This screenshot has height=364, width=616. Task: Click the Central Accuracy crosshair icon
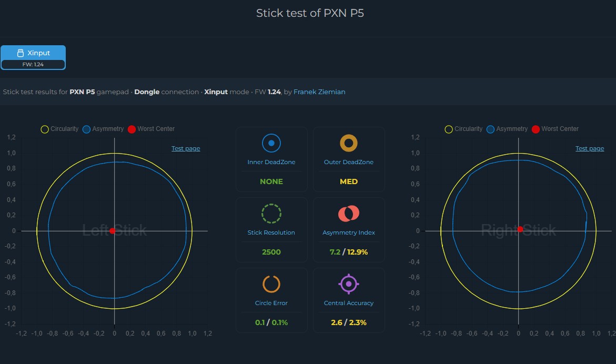point(348,284)
